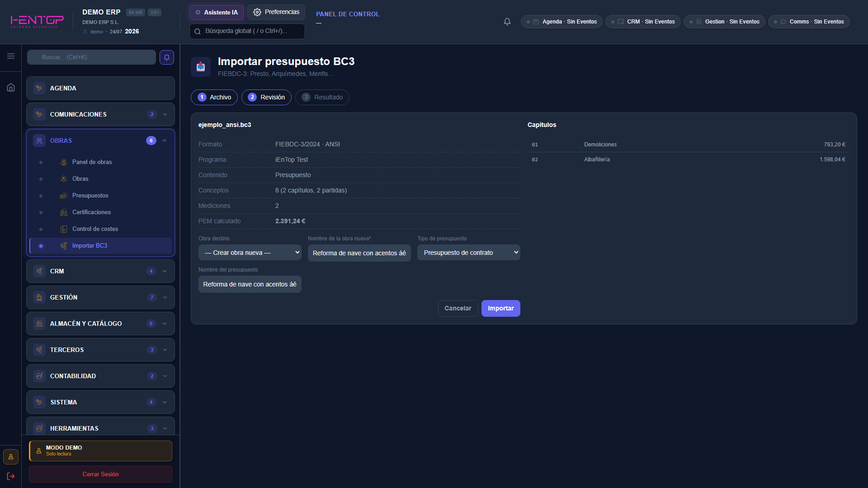Expand the CRM section chevron

pos(165,271)
